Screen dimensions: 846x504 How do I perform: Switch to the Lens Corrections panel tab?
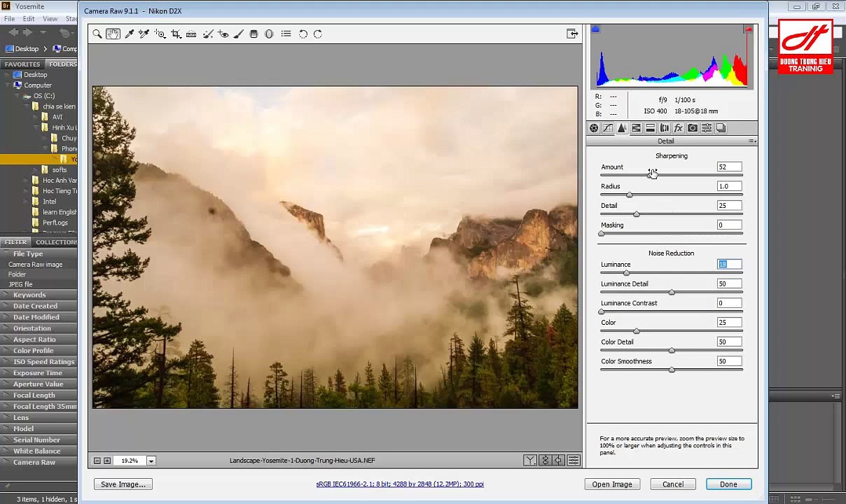664,128
